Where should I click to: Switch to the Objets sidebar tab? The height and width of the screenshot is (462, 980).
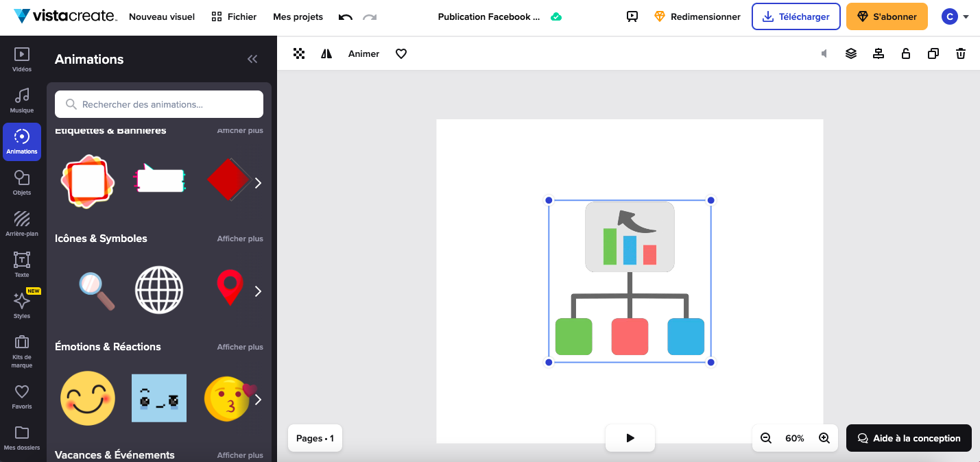(22, 183)
